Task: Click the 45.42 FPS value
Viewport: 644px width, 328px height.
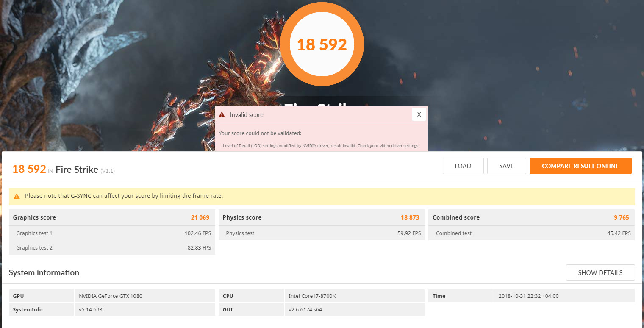Action: [619, 233]
